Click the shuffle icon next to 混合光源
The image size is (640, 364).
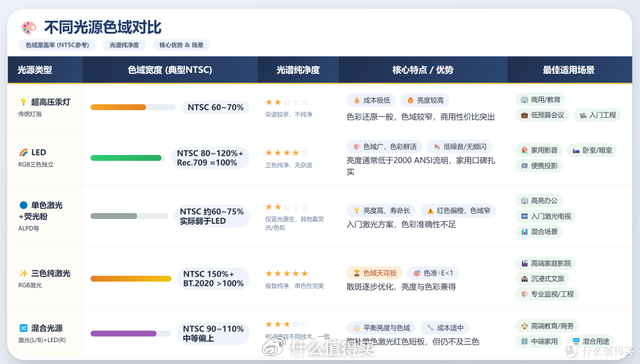(23, 328)
